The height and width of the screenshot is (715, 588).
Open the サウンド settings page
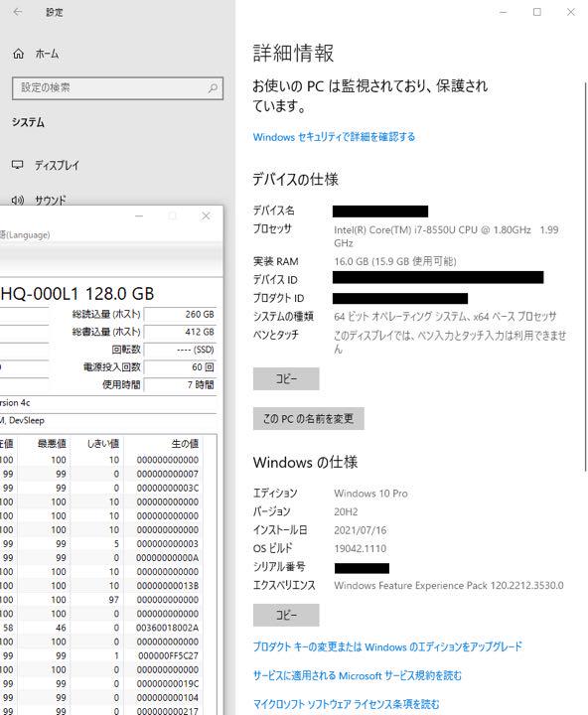click(51, 201)
